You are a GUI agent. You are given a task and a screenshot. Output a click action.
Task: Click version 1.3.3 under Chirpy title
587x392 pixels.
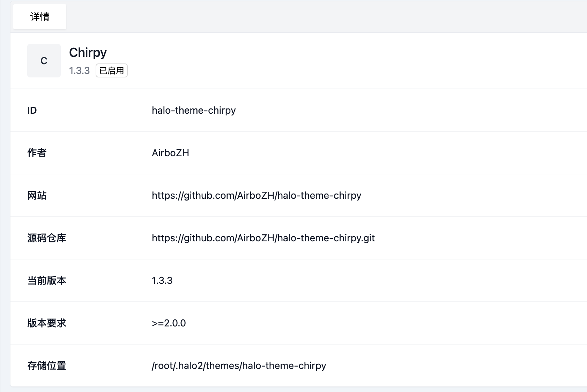(80, 70)
